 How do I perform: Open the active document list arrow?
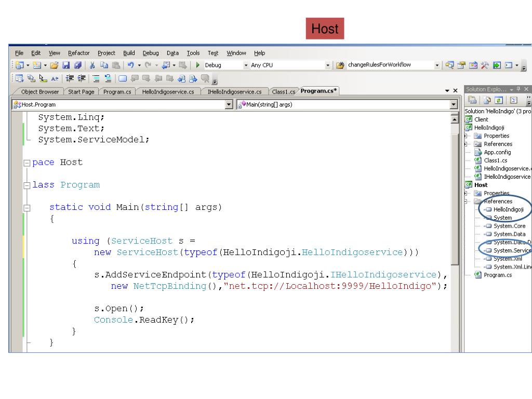pos(447,90)
